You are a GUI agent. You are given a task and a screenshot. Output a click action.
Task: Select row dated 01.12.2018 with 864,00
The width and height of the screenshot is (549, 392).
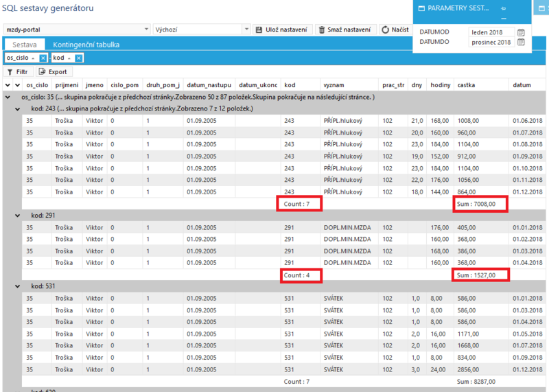(283, 192)
